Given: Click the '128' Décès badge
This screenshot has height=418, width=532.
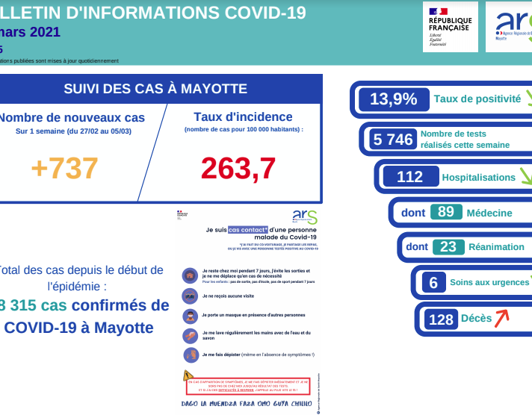Looking at the screenshot, I should (x=441, y=319).
